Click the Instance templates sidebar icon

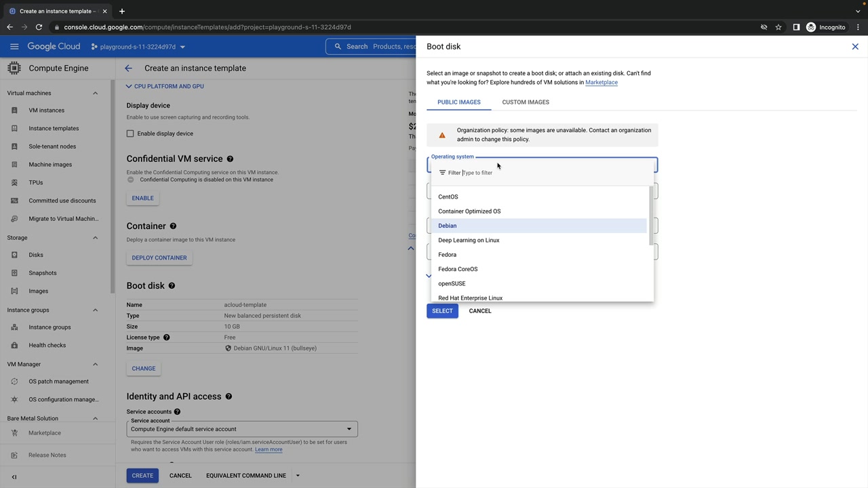click(x=14, y=129)
